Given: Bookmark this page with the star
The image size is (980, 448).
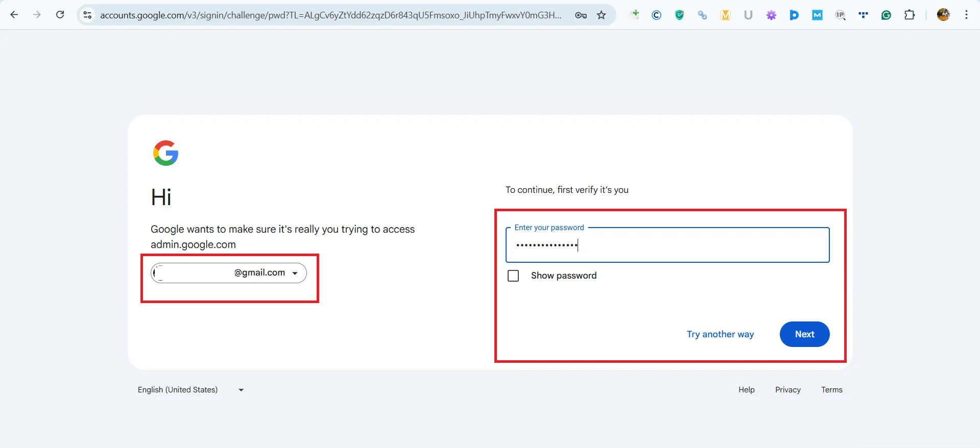Looking at the screenshot, I should (602, 15).
